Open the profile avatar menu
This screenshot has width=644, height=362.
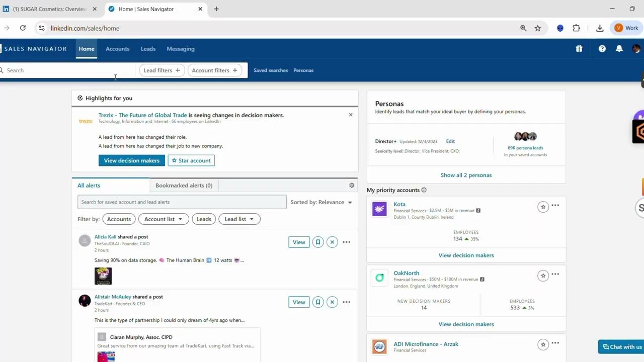coord(636,49)
